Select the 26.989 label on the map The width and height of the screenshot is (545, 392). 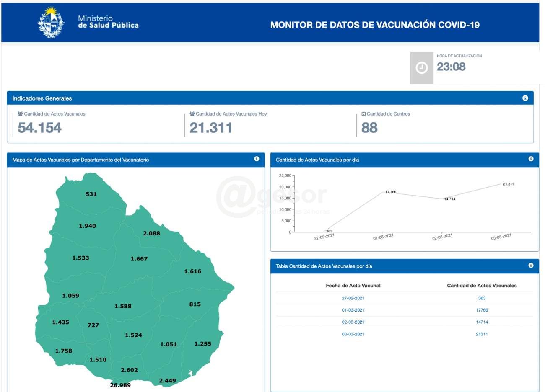(x=120, y=385)
